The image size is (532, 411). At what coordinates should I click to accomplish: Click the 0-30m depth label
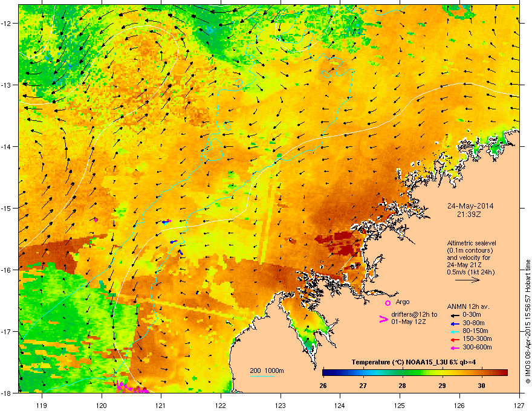(472, 315)
